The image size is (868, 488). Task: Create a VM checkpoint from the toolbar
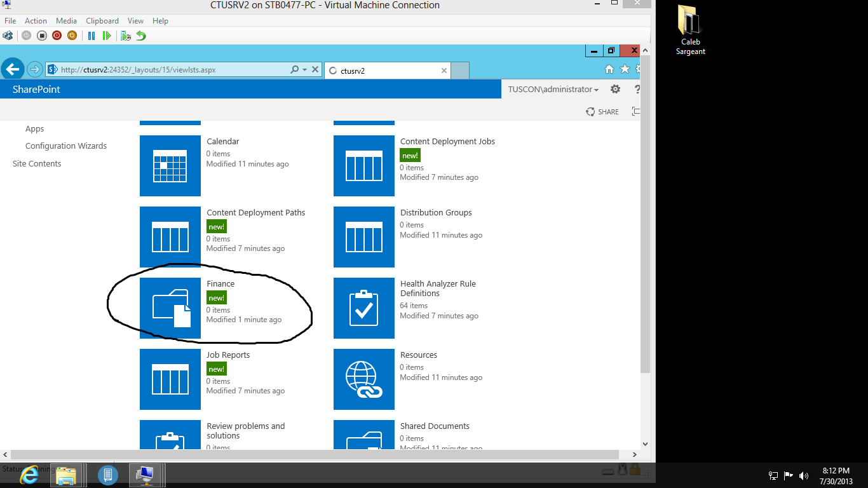(126, 36)
